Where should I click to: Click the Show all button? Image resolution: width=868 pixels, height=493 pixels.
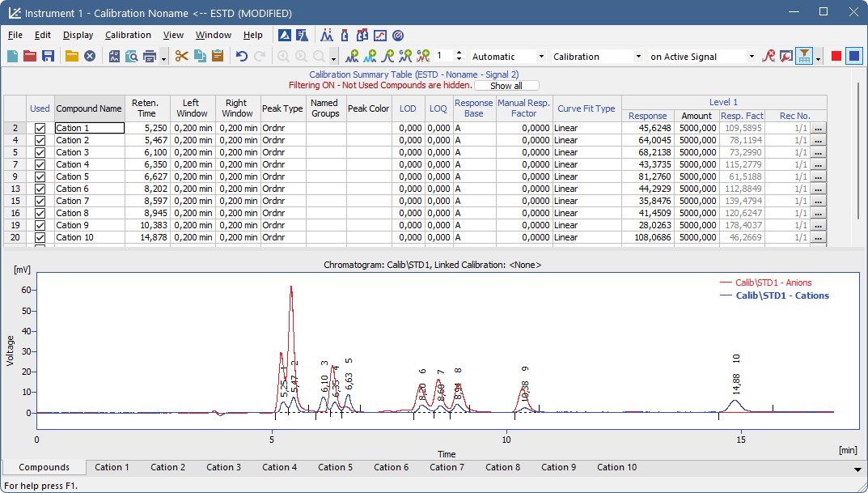click(506, 85)
